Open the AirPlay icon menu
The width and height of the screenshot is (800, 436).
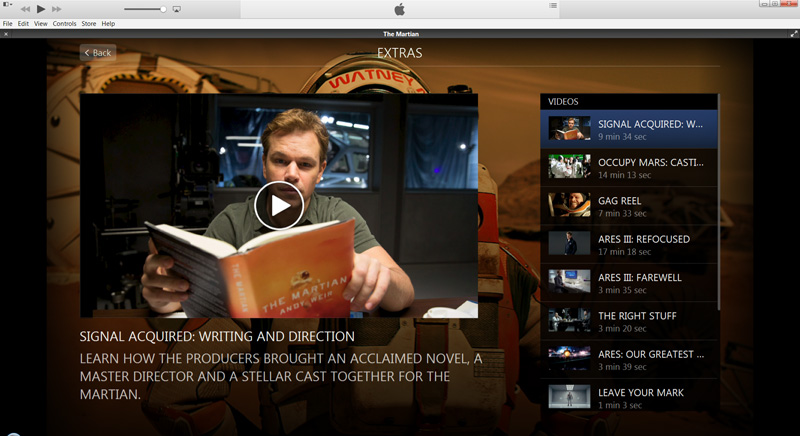pyautogui.click(x=177, y=9)
